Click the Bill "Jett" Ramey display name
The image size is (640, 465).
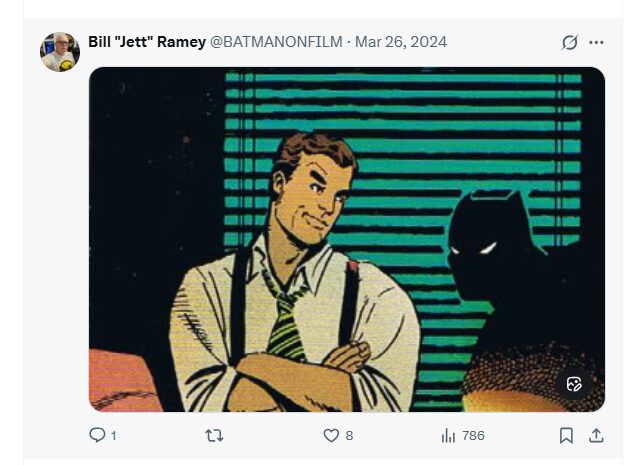pyautogui.click(x=146, y=42)
